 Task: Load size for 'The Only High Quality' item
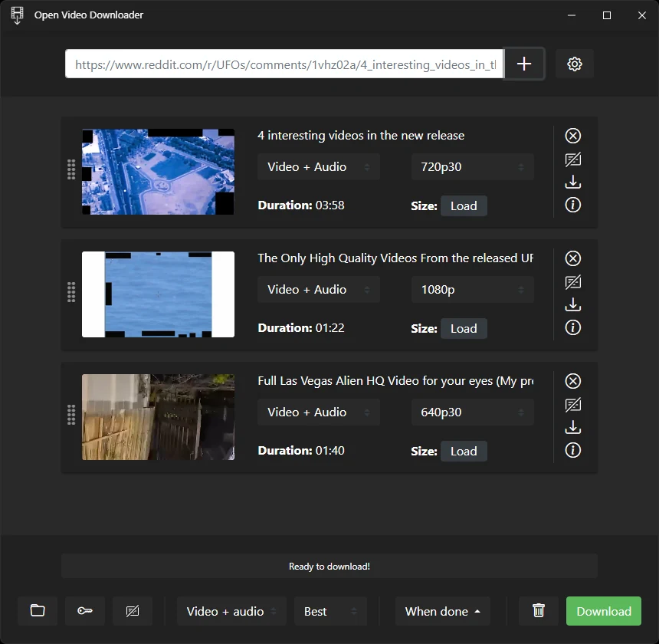[464, 329]
